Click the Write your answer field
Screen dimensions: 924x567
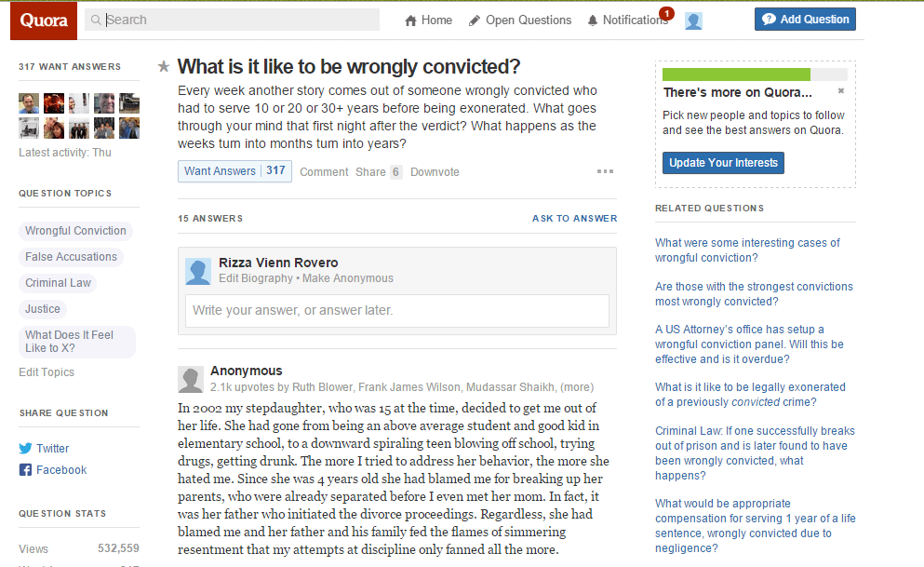[397, 310]
